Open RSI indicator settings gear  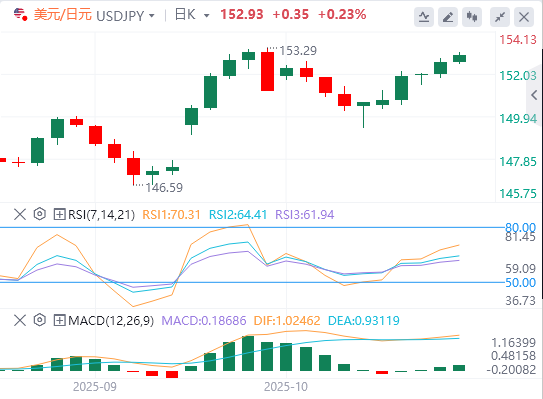[40, 214]
